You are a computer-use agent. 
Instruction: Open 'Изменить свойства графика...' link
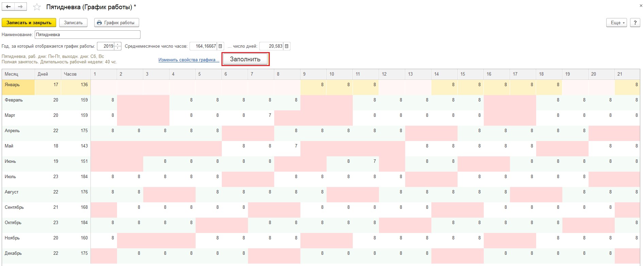pos(189,60)
